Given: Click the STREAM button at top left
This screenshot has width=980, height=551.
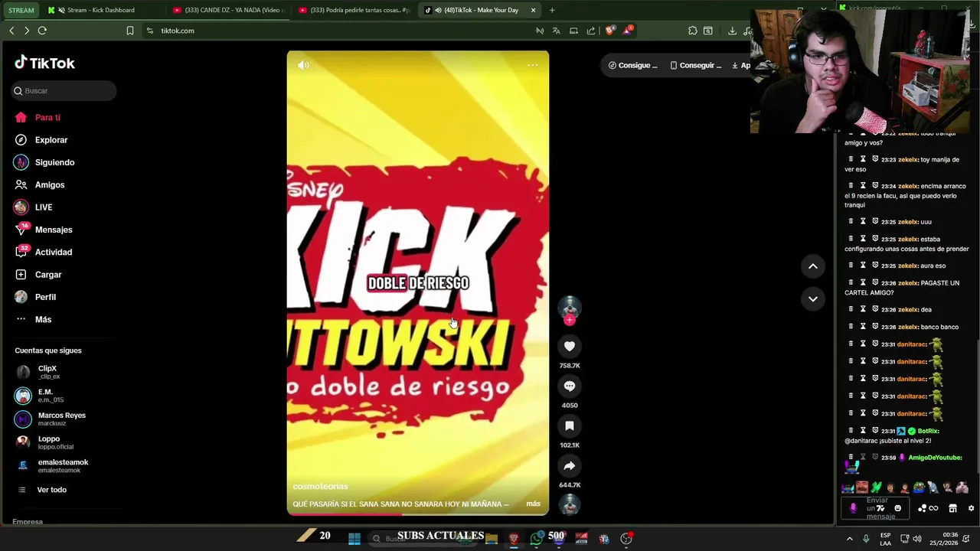Looking at the screenshot, I should pos(21,10).
